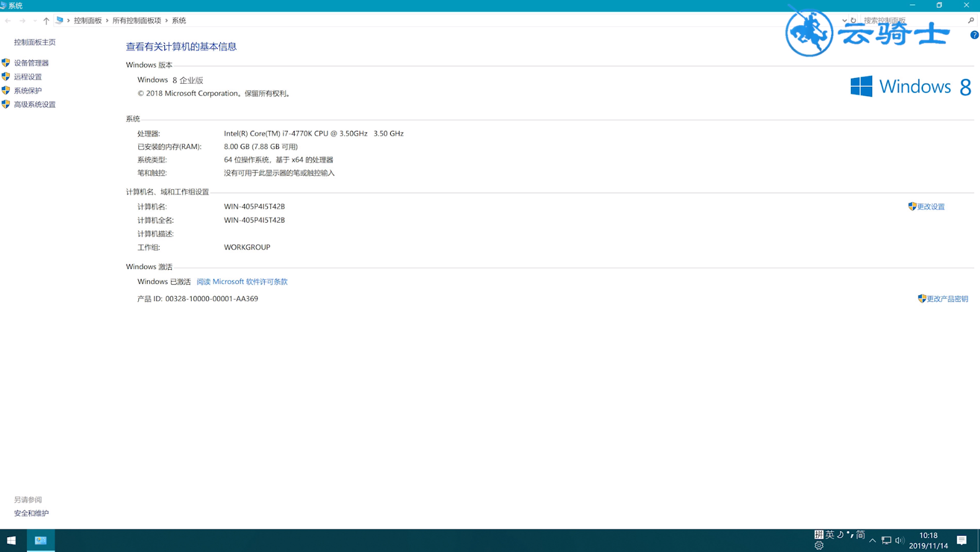
Task: Click the 没有可用于此显示器的笔或触控输入 text
Action: point(279,173)
